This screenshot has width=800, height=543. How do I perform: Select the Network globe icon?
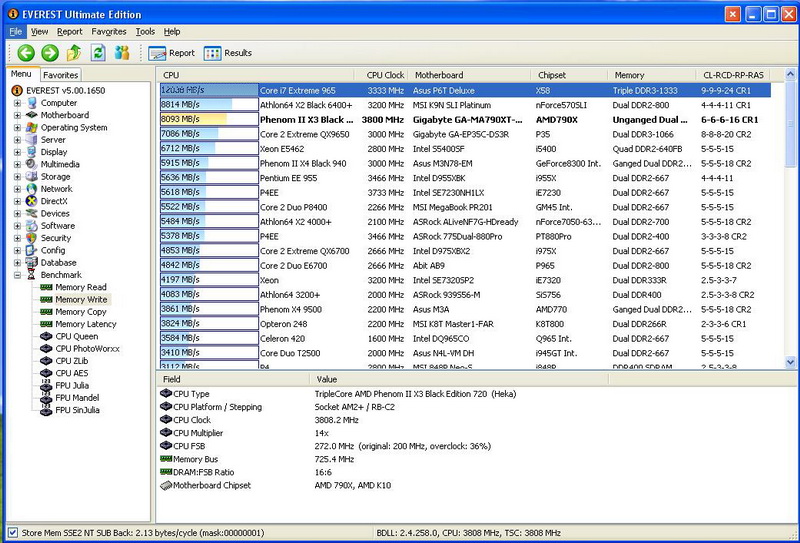click(x=32, y=188)
